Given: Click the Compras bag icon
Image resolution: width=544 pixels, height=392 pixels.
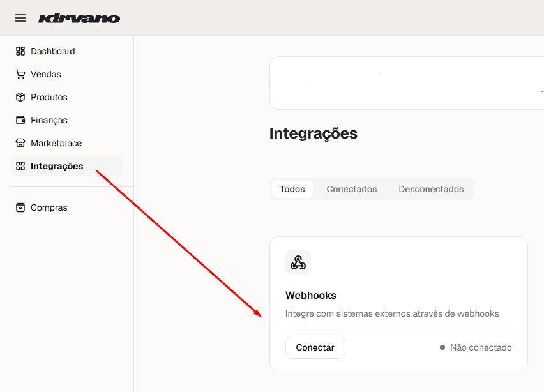Looking at the screenshot, I should [20, 207].
